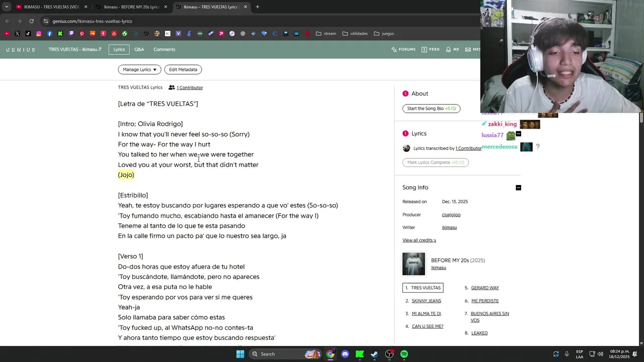Click View all credits
Screen dimensions: 644x362
pos(419,240)
